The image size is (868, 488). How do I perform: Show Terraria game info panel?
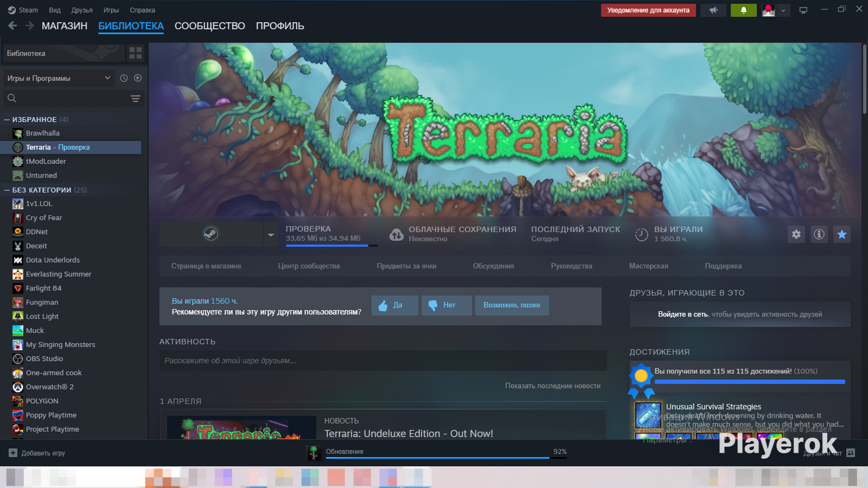[x=819, y=234]
